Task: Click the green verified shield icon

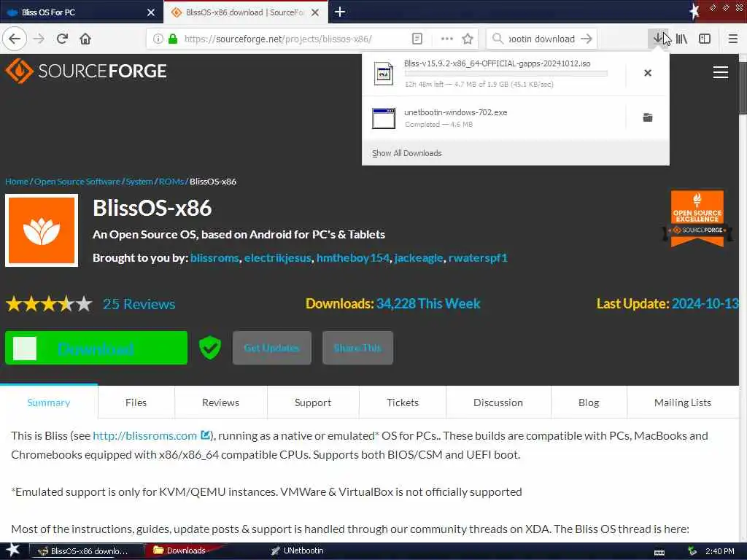Action: pos(210,348)
